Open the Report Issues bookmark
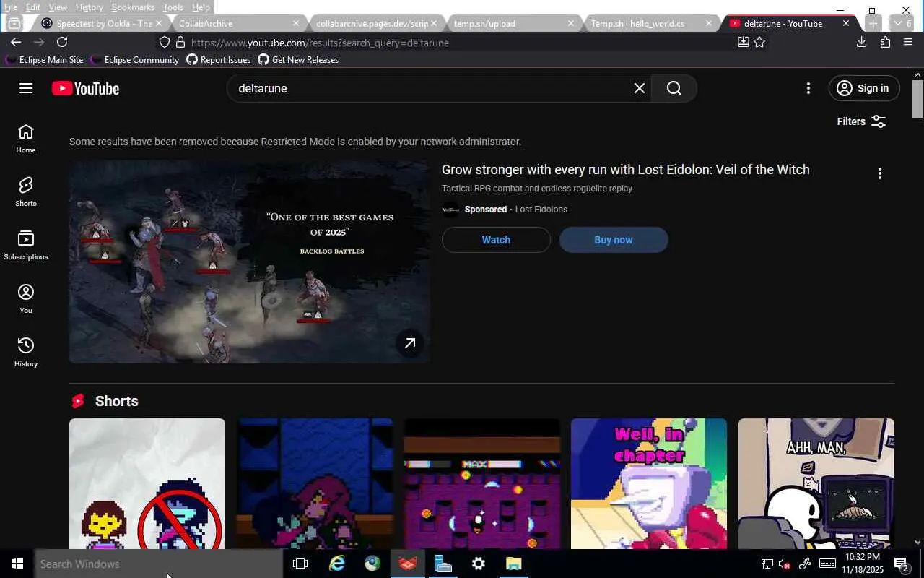 pyautogui.click(x=219, y=60)
